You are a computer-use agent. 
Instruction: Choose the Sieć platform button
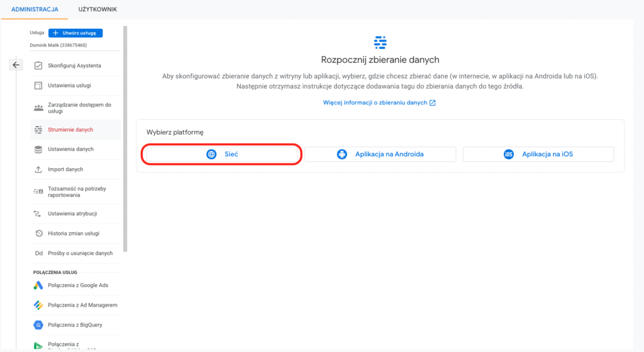click(x=223, y=154)
